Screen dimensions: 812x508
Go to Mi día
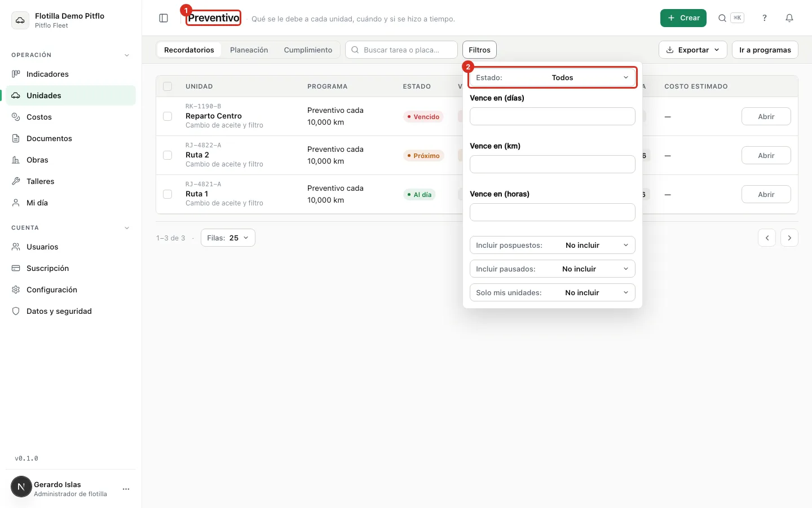tap(70, 203)
